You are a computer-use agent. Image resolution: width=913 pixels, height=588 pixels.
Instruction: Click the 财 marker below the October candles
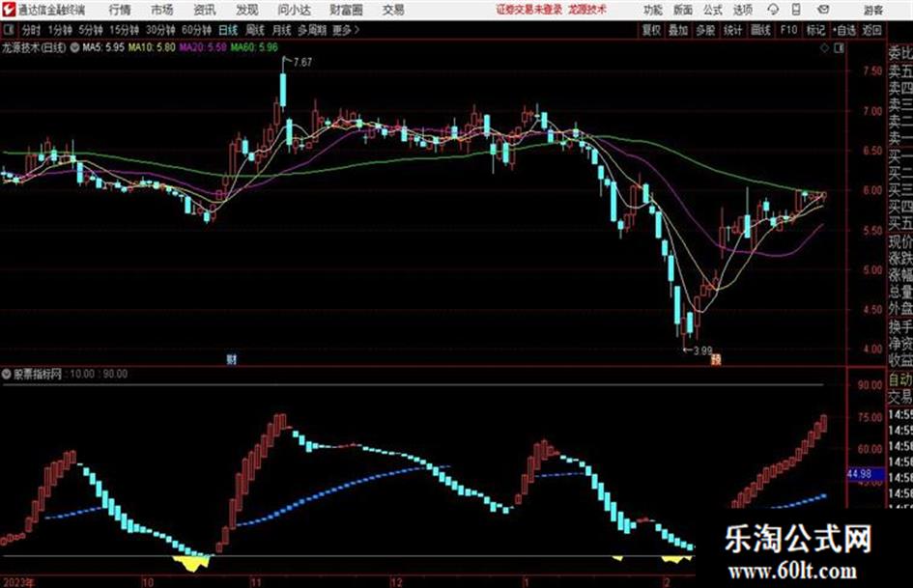[232, 359]
